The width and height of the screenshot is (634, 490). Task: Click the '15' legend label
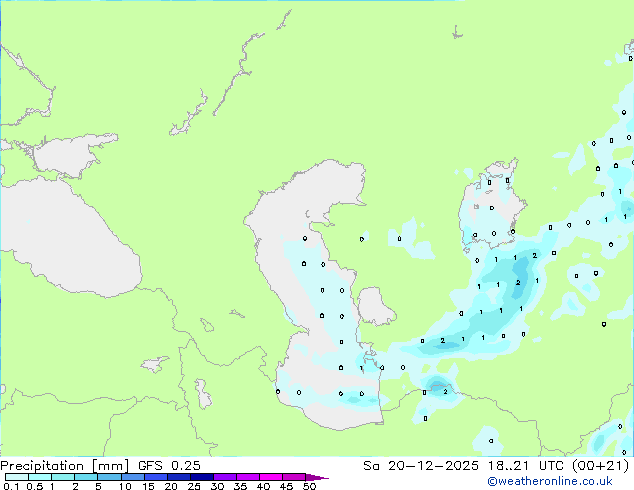coord(148,486)
